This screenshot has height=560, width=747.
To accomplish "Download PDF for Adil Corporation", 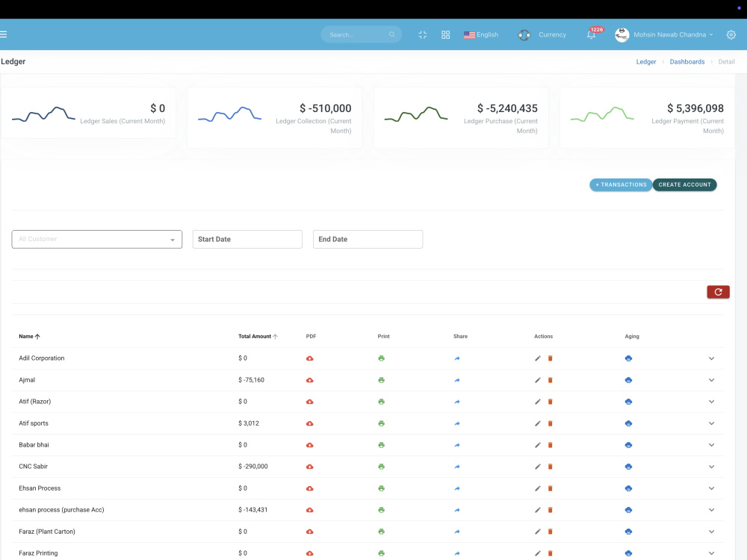I will [310, 358].
